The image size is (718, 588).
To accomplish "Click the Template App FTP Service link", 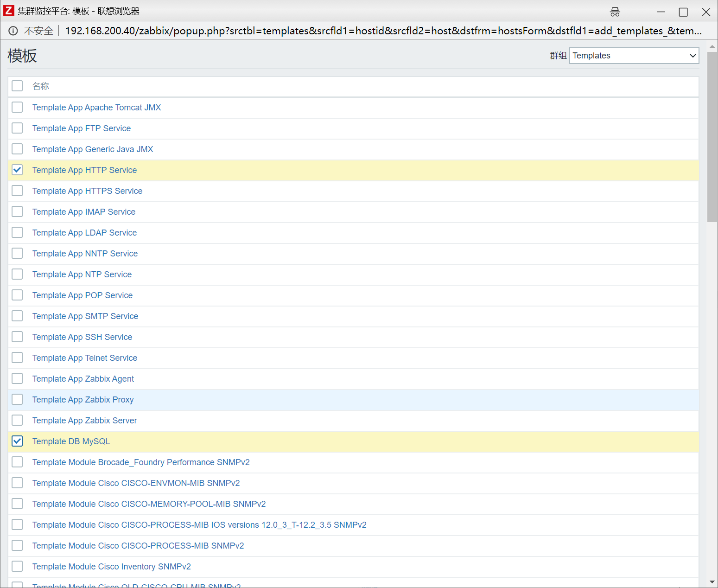I will (82, 128).
